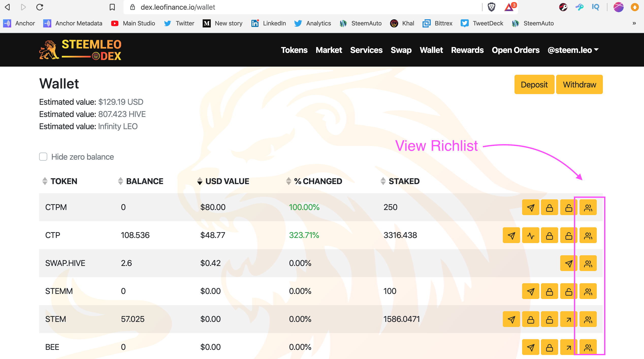Screen dimensions: 644x359
Task: Stake STEM using the locked padlock icon
Action: tap(530, 319)
